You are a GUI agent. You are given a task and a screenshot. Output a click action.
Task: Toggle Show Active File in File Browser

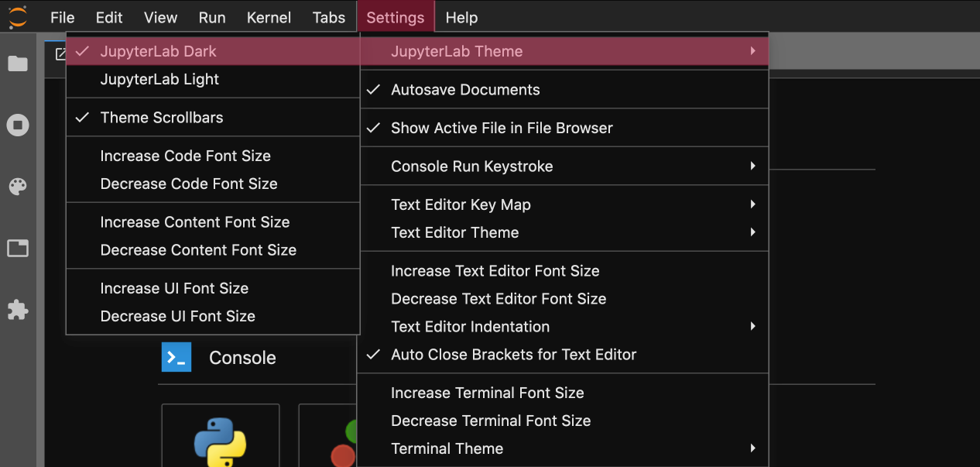point(502,129)
